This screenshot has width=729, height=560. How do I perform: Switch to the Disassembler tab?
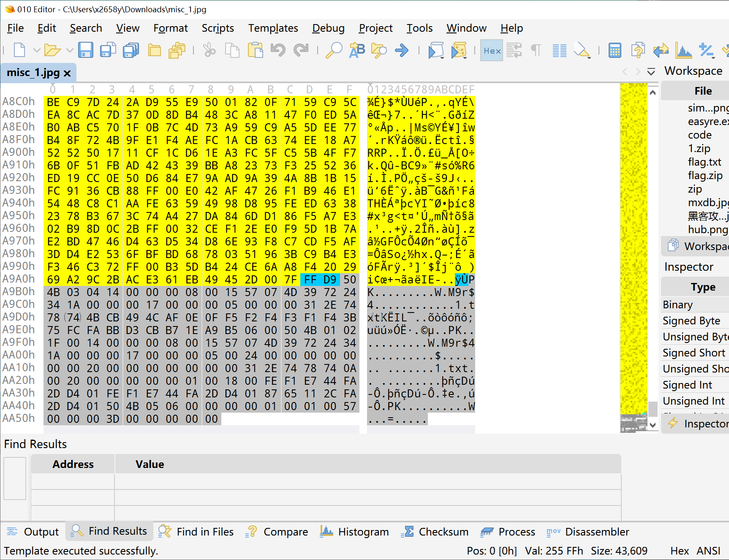pos(588,532)
